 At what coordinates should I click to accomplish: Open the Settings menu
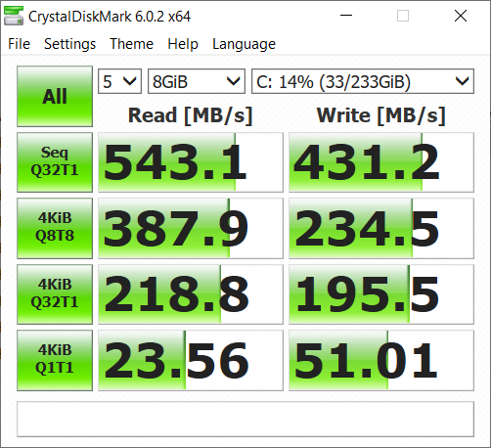(x=69, y=44)
